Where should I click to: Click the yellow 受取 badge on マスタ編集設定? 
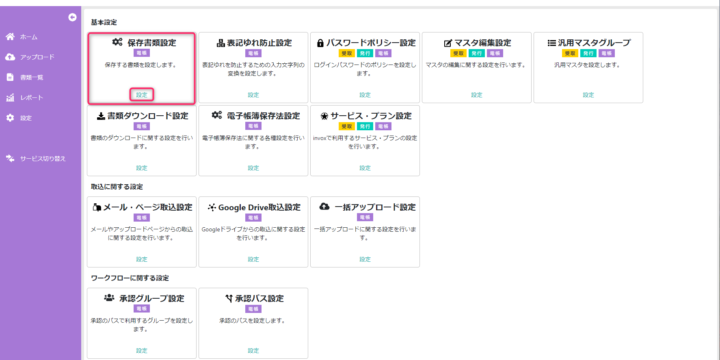(x=458, y=53)
